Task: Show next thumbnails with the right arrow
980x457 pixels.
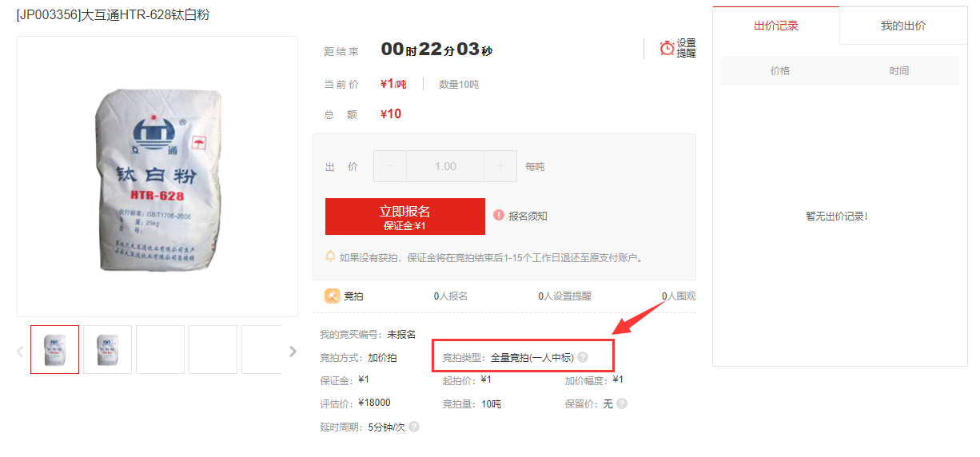Action: pyautogui.click(x=293, y=351)
